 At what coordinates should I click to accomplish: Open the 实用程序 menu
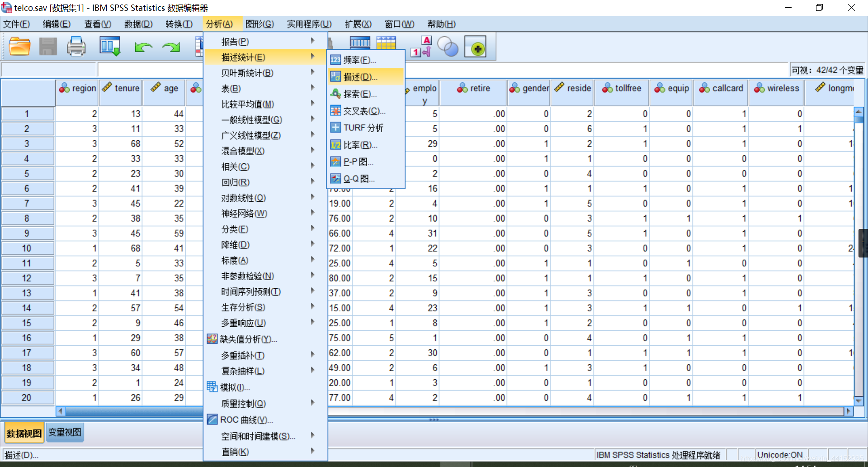tap(309, 24)
